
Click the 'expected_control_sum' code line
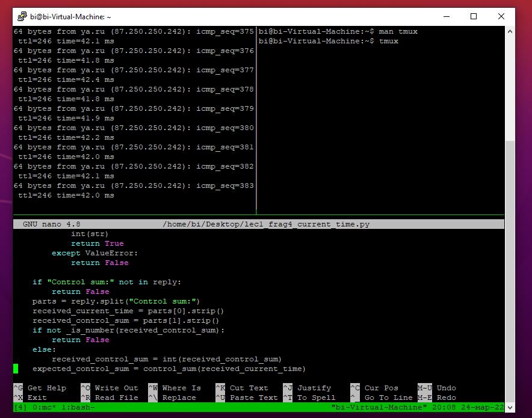point(169,369)
